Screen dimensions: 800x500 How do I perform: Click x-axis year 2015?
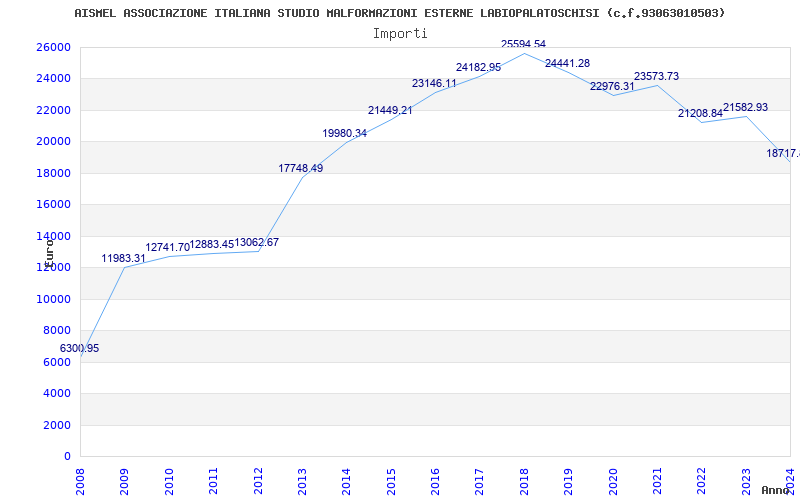(x=391, y=481)
